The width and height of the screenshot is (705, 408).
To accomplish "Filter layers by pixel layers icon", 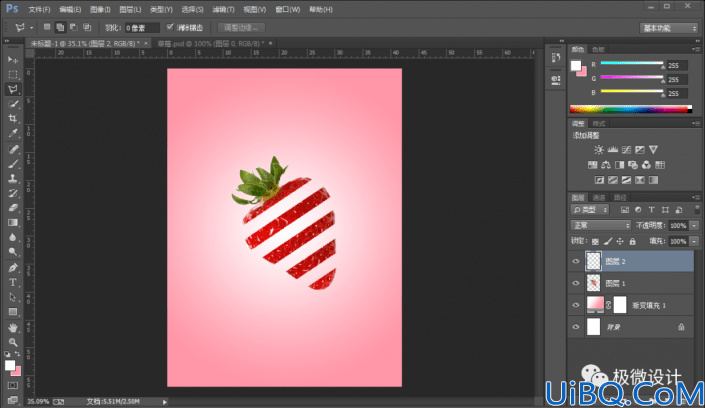I will pyautogui.click(x=625, y=210).
